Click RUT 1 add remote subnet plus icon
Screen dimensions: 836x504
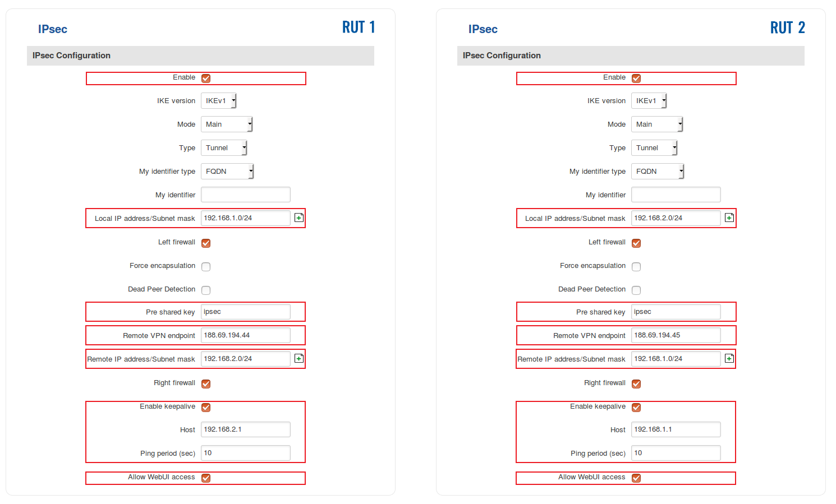[x=299, y=358]
